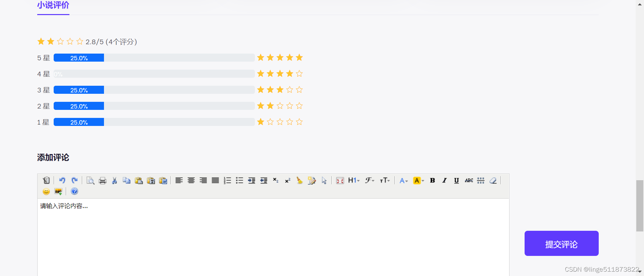The width and height of the screenshot is (644, 276).
Task: Toggle italic formatting
Action: 445,181
